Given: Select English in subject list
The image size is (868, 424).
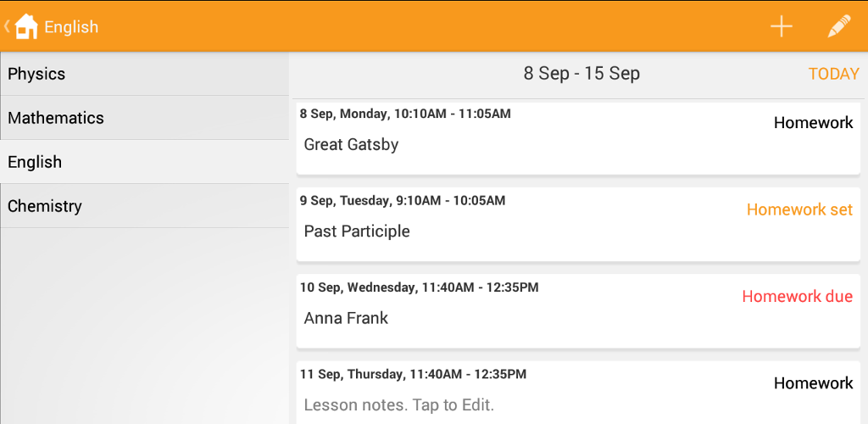Looking at the screenshot, I should (x=144, y=162).
